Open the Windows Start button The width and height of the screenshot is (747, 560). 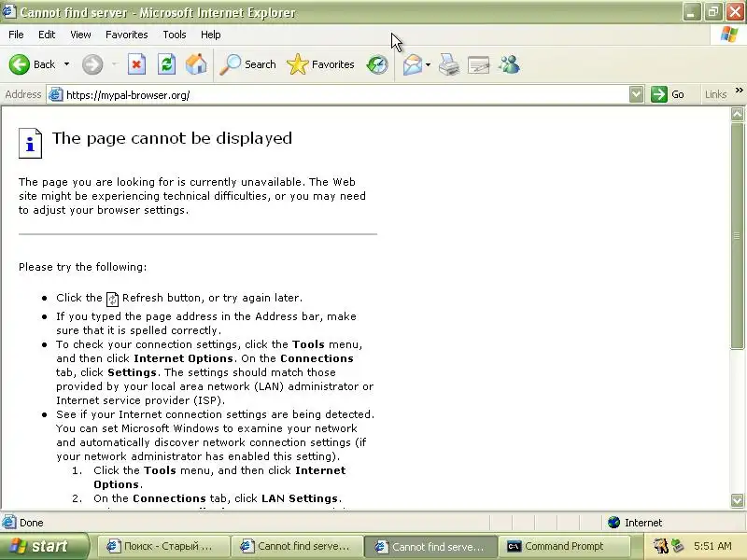coord(43,546)
